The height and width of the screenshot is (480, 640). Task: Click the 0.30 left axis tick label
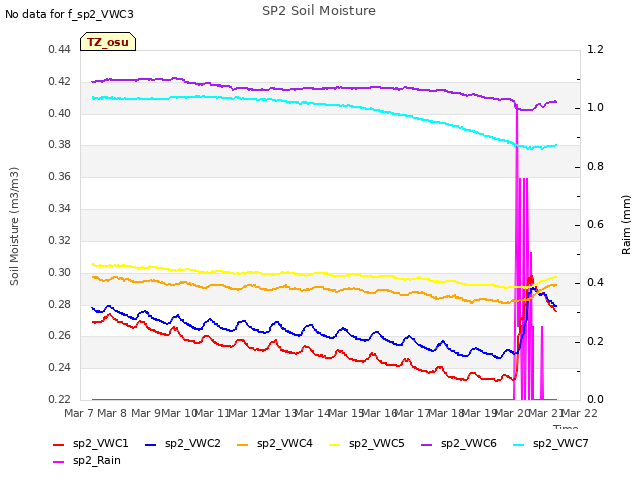click(59, 272)
